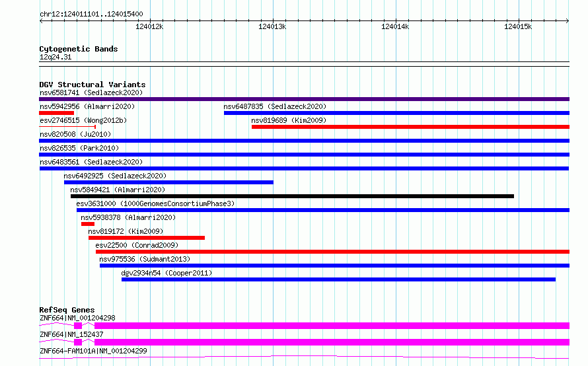Viewport: 588px width, 366px height.
Task: Click the Cytogenetic Bands track title
Action: pyautogui.click(x=79, y=49)
